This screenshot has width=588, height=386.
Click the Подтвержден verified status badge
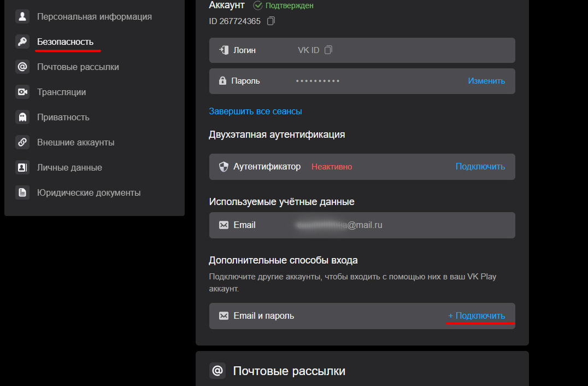pos(284,5)
